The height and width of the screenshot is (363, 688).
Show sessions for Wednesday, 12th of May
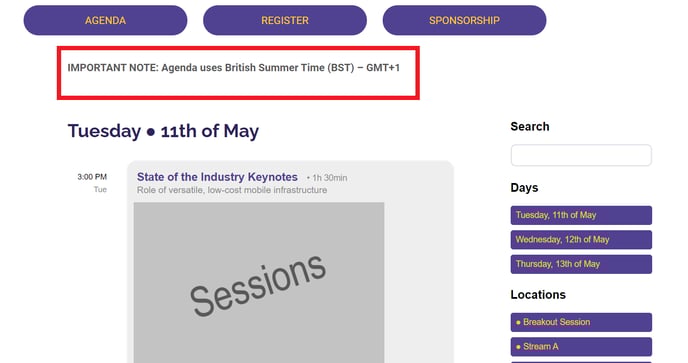click(x=581, y=240)
